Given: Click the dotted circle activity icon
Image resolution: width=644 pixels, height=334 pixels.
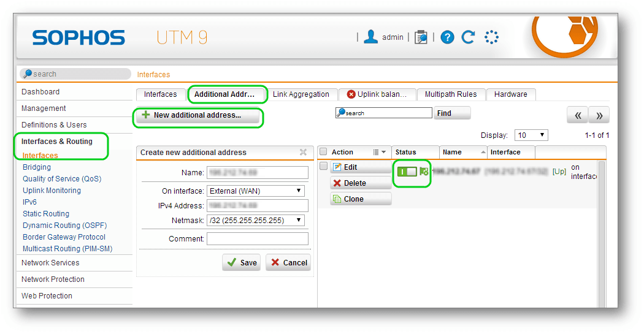Looking at the screenshot, I should pyautogui.click(x=491, y=37).
